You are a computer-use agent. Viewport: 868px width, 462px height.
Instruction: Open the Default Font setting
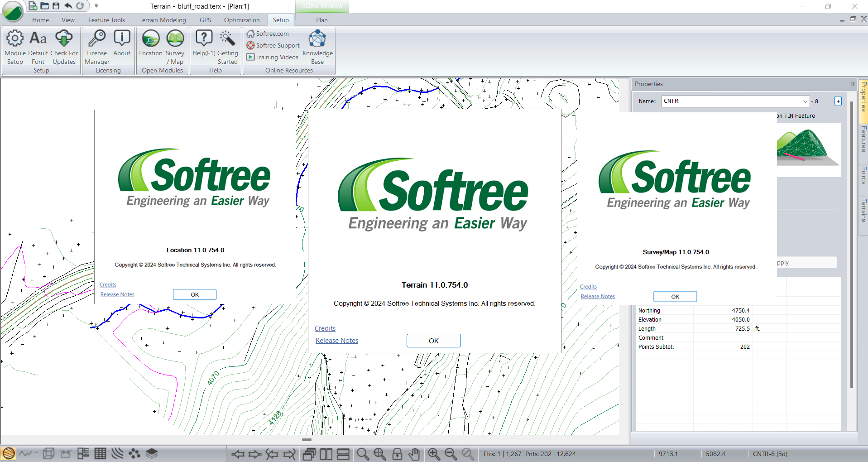pyautogui.click(x=38, y=47)
